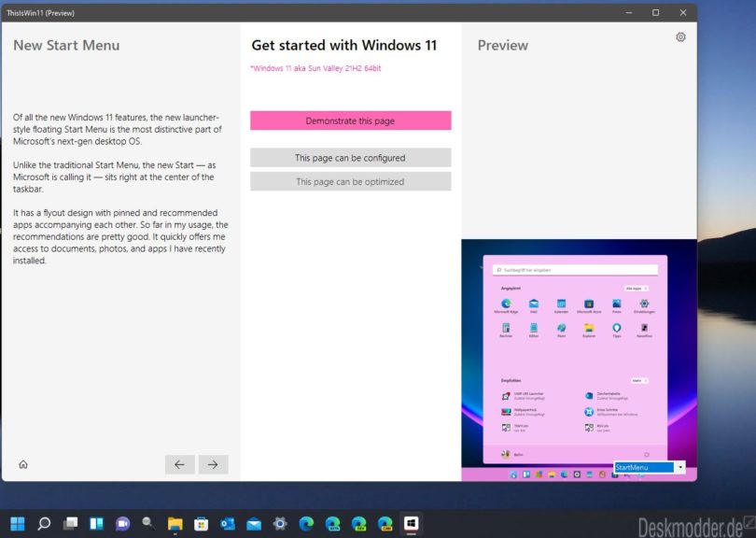
Task: Select This page can be configured
Action: (351, 158)
